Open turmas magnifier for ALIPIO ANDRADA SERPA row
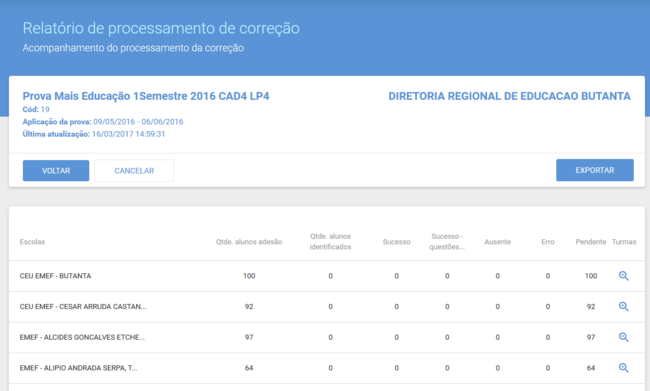The width and height of the screenshot is (650, 391). click(623, 368)
